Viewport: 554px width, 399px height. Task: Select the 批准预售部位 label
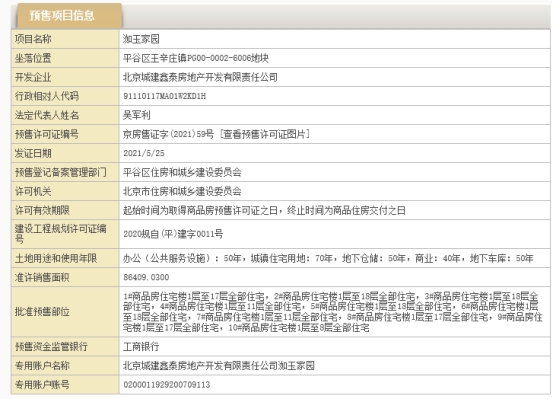pyautogui.click(x=42, y=312)
